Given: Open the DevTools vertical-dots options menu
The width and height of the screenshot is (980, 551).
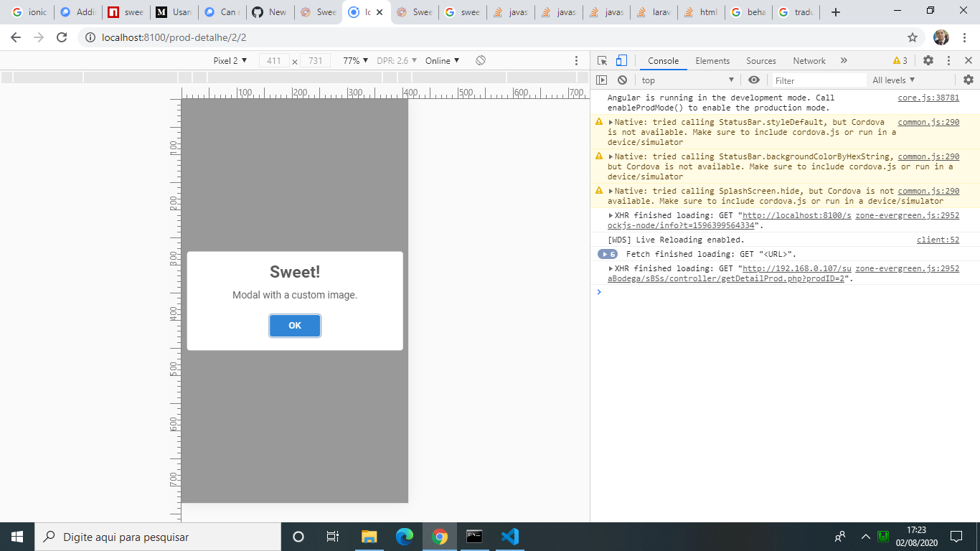Looking at the screenshot, I should 948,60.
